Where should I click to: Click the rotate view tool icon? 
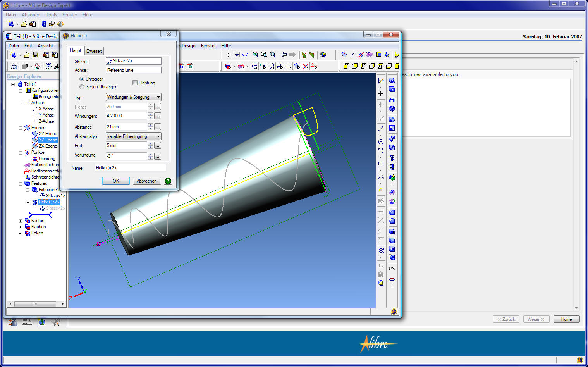click(x=245, y=55)
